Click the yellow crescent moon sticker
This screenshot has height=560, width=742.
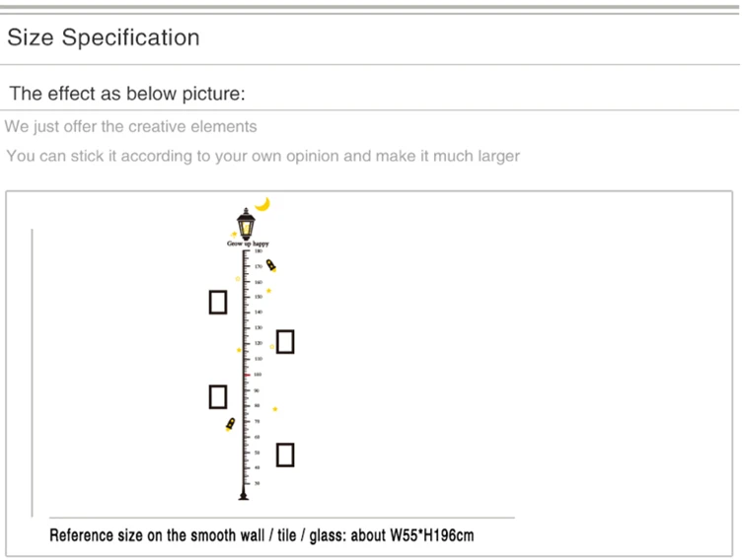coord(262,204)
